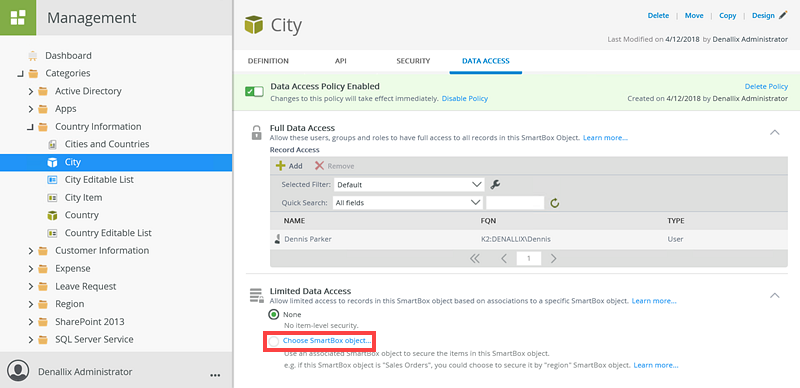Click the City Item view icon

[52, 198]
